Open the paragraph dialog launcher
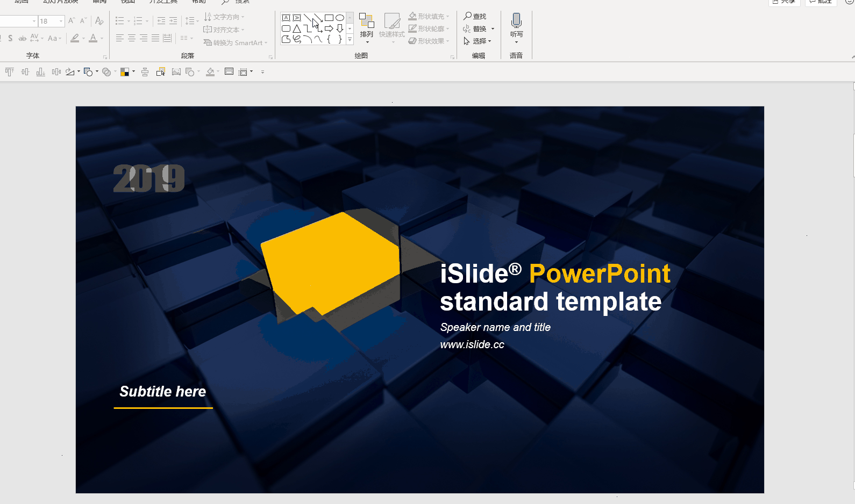 pos(270,57)
